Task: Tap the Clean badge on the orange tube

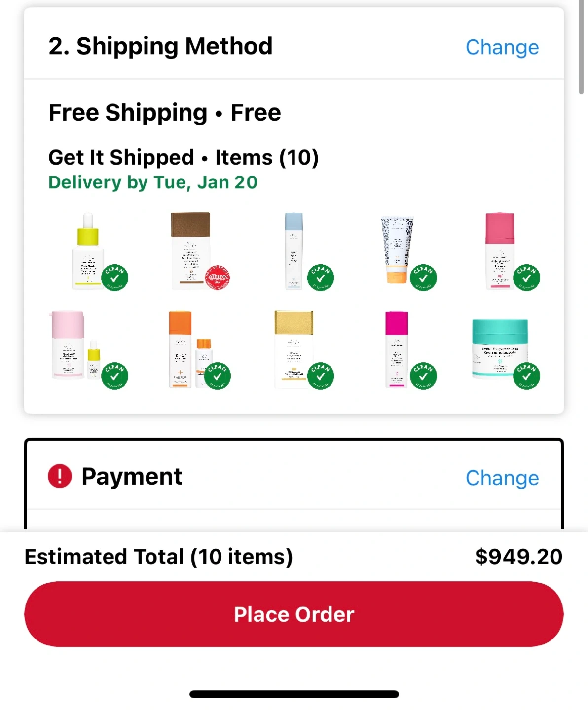Action: pos(423,278)
